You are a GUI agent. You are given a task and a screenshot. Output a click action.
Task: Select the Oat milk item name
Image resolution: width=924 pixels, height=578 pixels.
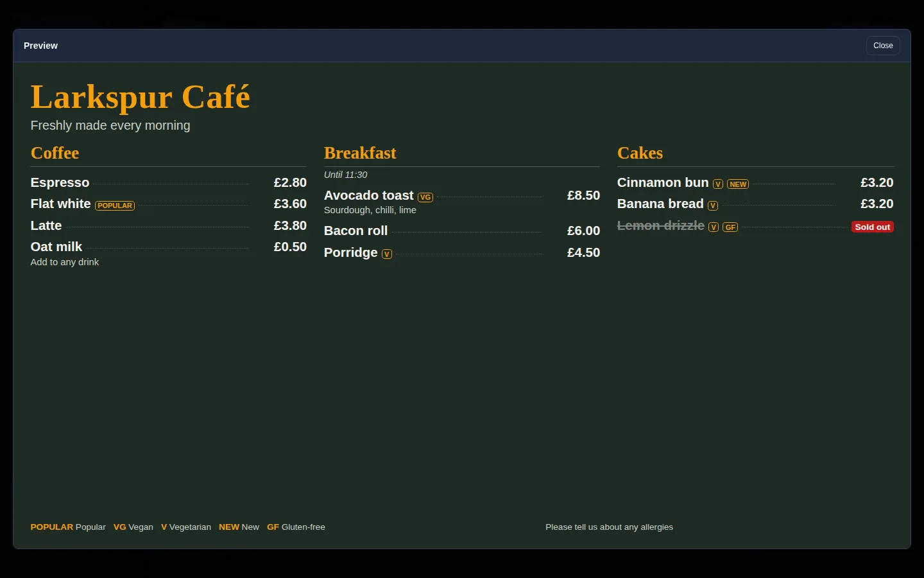tap(56, 247)
